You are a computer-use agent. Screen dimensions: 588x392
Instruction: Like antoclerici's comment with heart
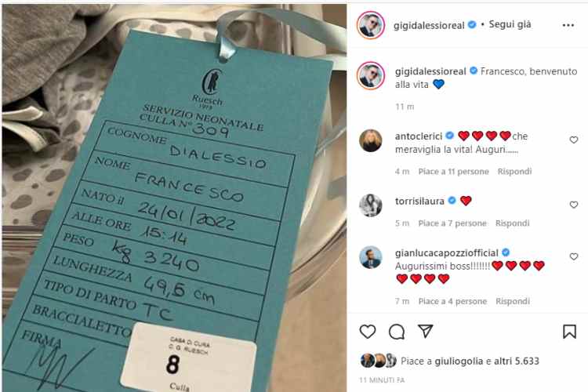pyautogui.click(x=574, y=140)
